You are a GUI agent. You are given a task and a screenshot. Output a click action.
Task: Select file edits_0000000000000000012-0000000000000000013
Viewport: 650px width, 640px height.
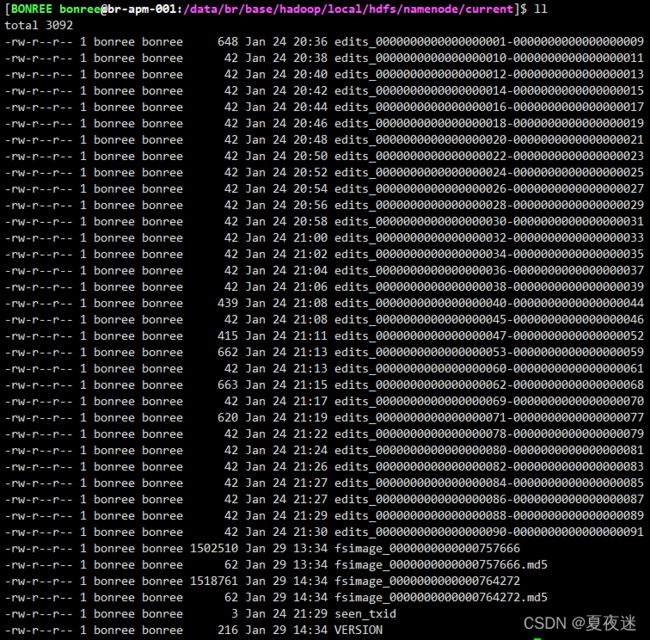click(x=489, y=75)
